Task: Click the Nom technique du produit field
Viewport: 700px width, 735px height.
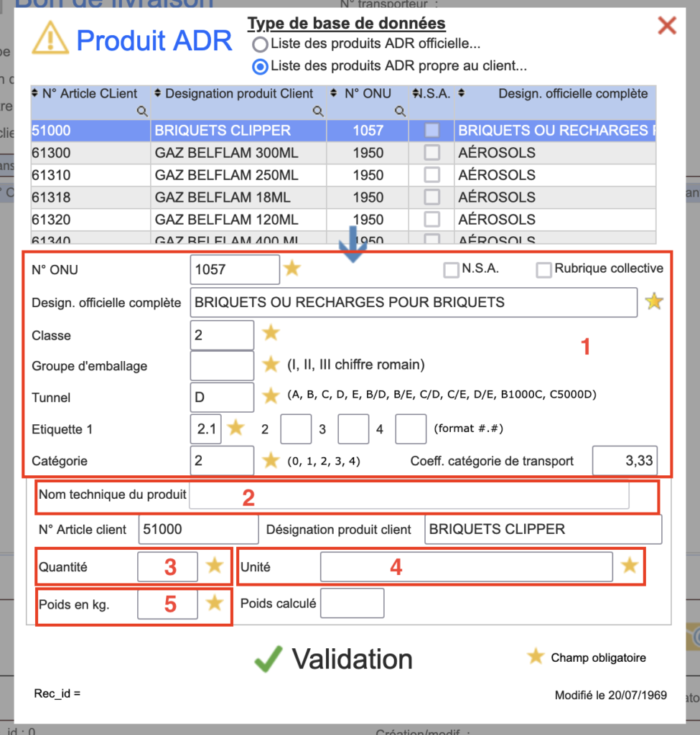Action: [x=409, y=495]
